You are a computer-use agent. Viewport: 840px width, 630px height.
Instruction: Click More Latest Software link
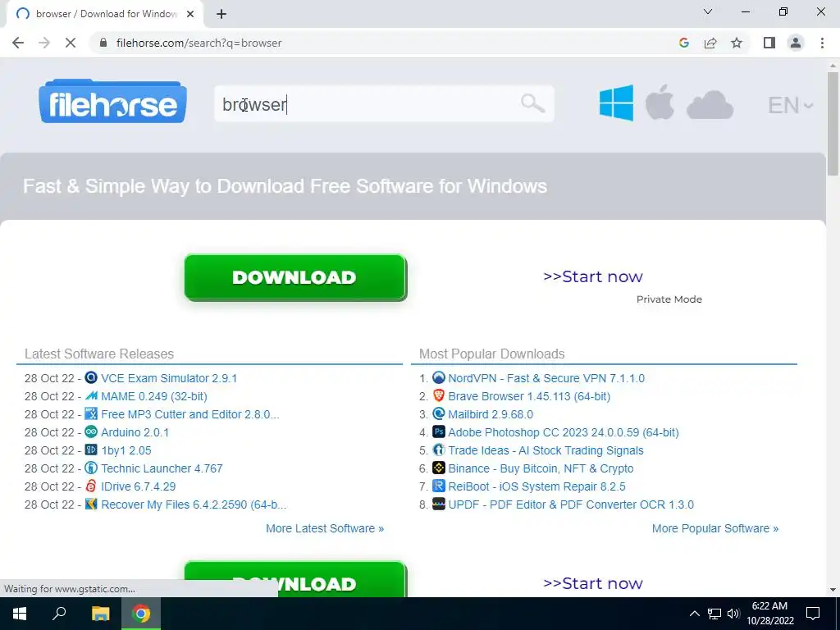[x=325, y=528]
